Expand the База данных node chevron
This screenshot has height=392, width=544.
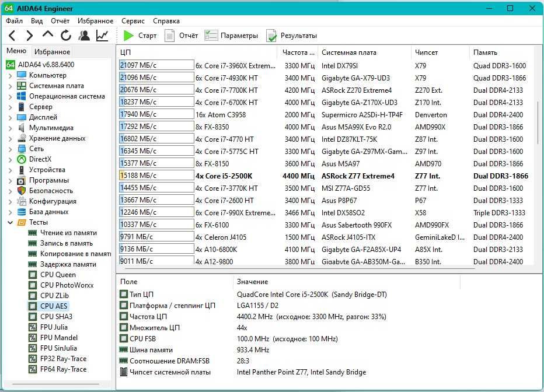tap(10, 212)
